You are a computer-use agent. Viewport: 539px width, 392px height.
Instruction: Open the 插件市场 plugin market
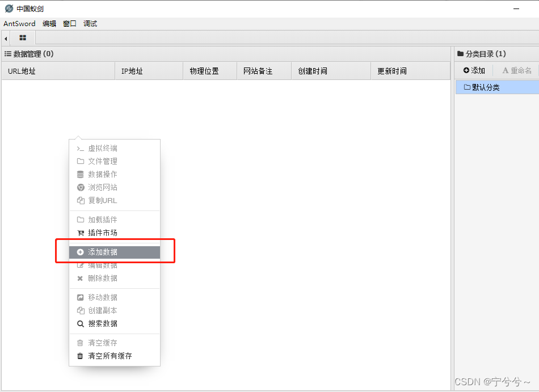[x=102, y=233]
